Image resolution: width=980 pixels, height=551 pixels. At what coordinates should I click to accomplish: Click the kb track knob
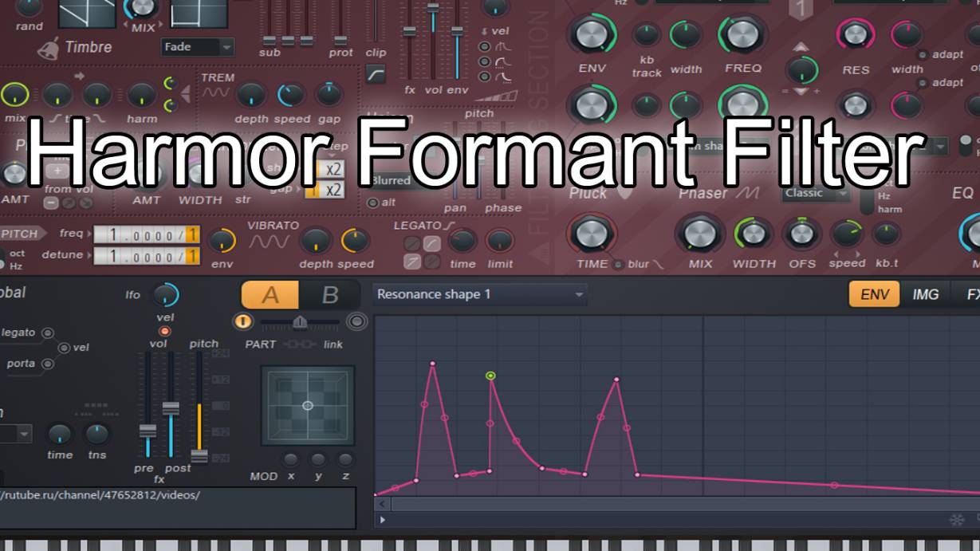click(x=646, y=35)
